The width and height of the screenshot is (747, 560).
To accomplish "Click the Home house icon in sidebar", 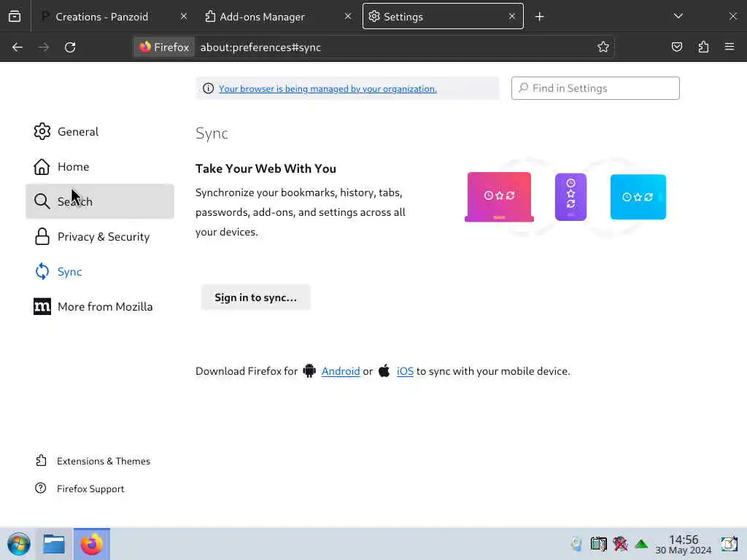I will [42, 167].
